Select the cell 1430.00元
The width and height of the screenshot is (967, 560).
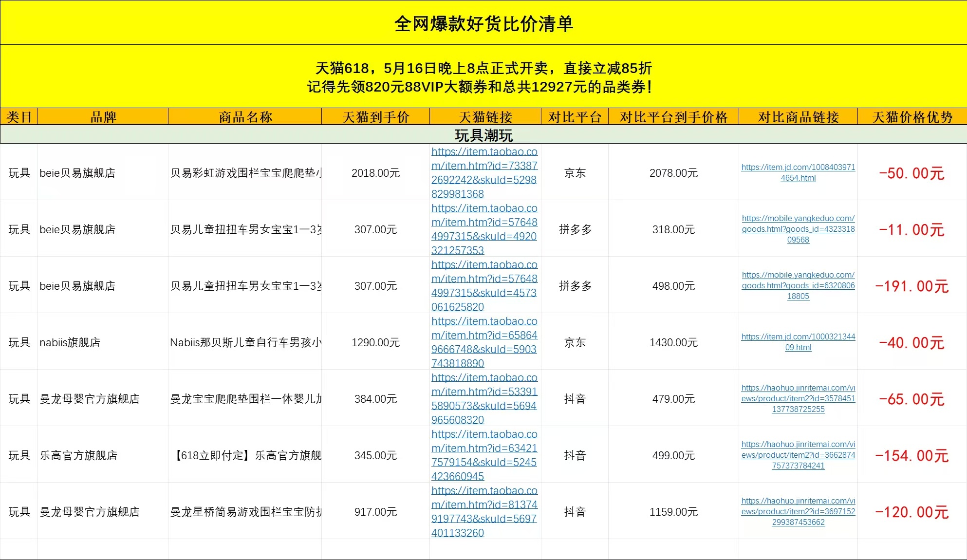pyautogui.click(x=674, y=342)
